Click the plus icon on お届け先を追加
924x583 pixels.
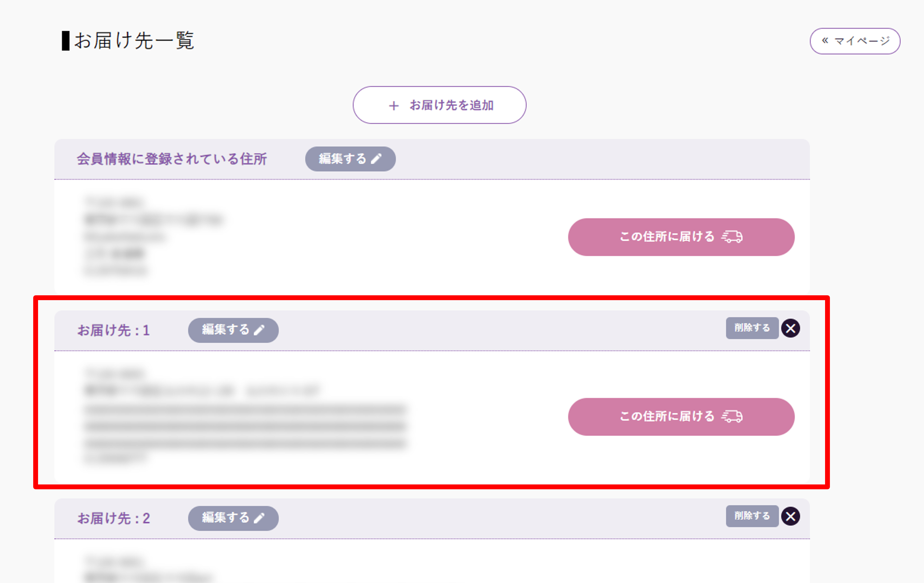(x=394, y=105)
